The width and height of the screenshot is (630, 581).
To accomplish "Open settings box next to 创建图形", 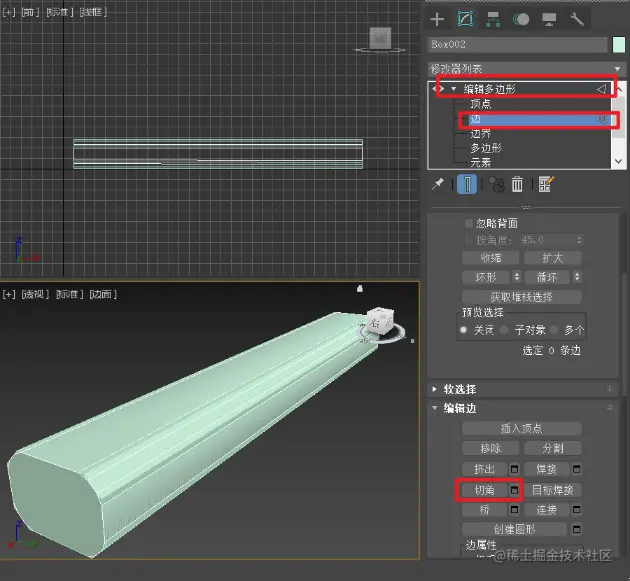I will tap(577, 529).
